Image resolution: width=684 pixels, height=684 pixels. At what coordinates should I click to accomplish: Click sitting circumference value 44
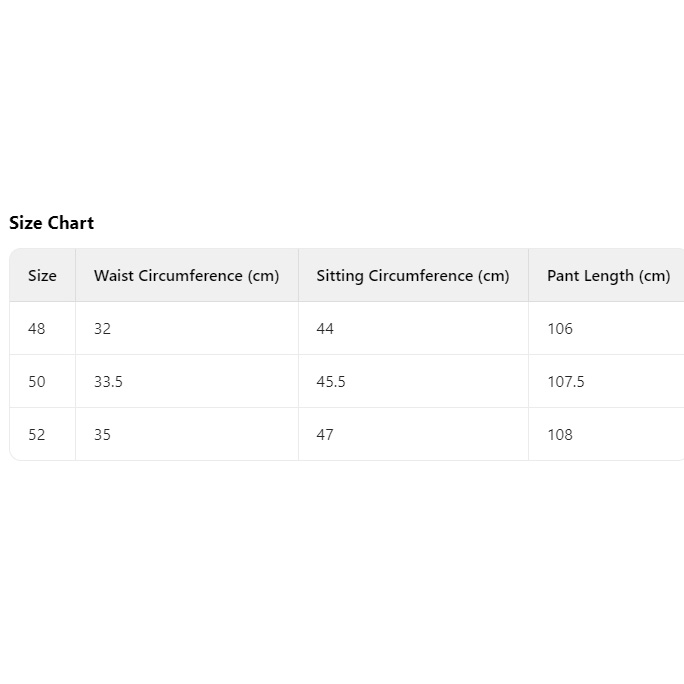(325, 328)
